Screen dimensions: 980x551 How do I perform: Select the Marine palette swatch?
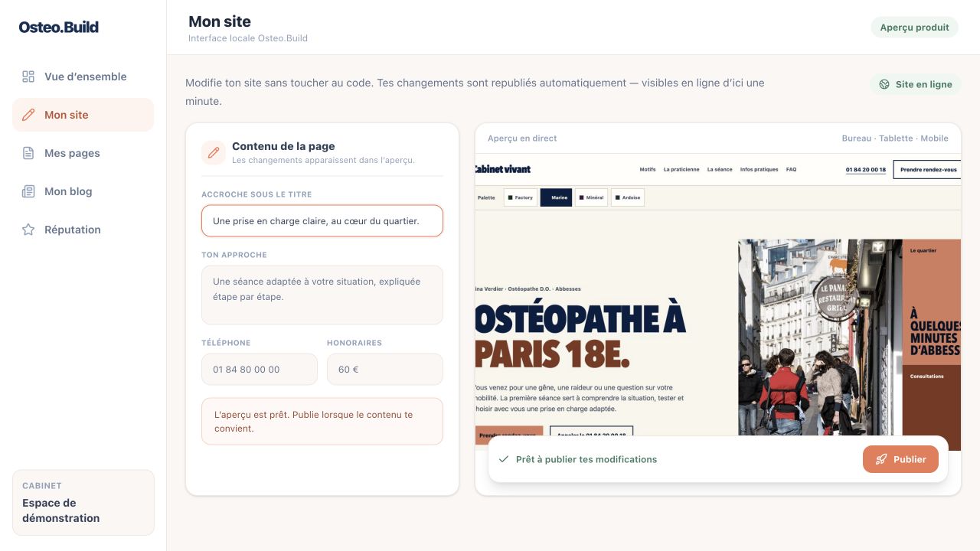pyautogui.click(x=556, y=197)
